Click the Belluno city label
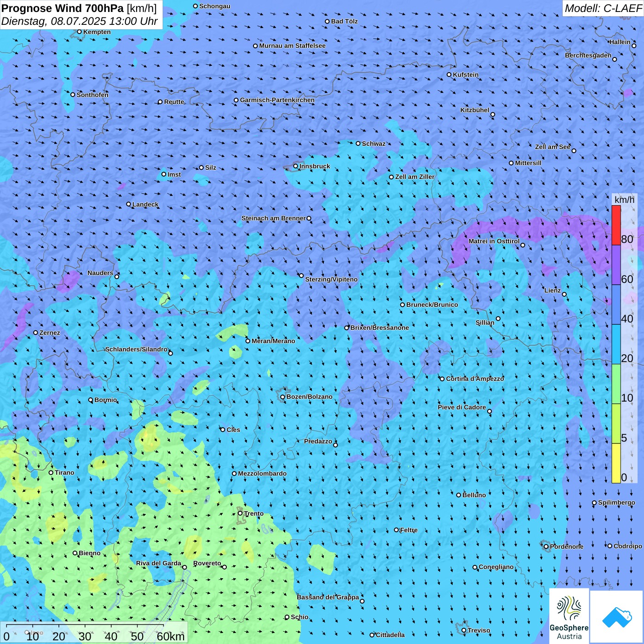 [x=474, y=495]
